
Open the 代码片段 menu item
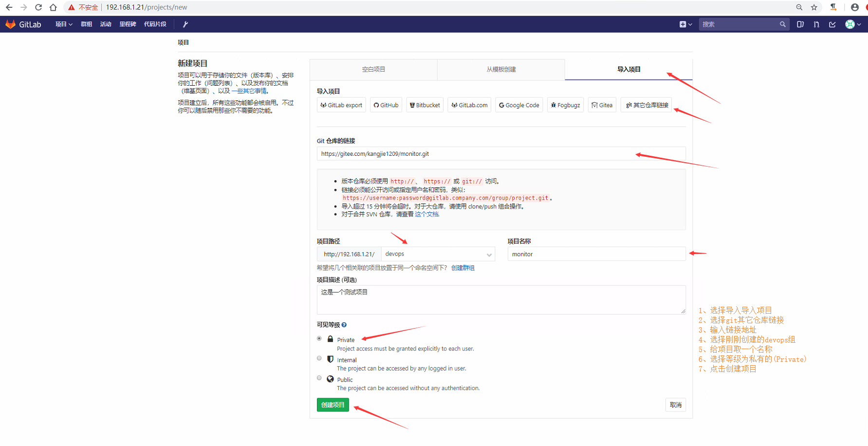tap(155, 24)
